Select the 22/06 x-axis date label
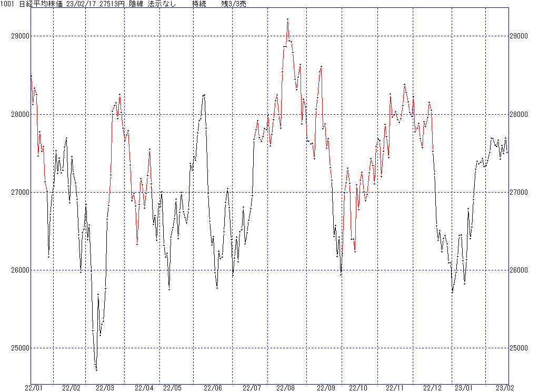Screen dimensions: 539x392 click(213, 388)
